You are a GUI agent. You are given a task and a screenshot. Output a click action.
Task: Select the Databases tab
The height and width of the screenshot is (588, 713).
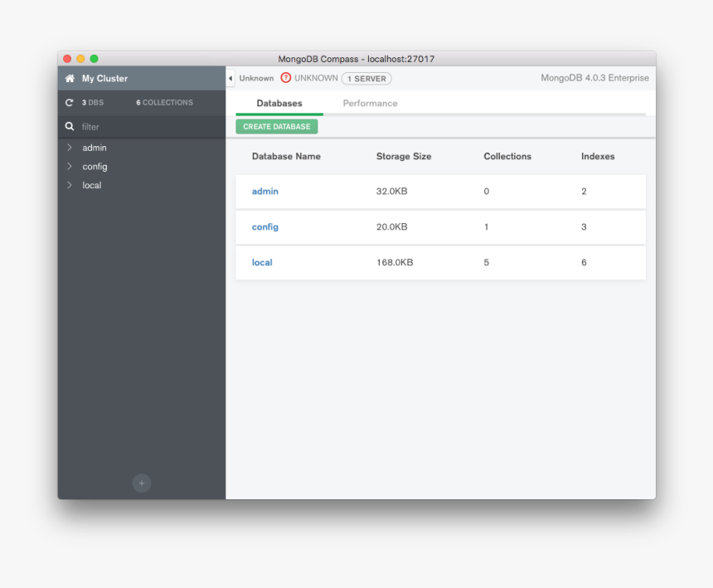[x=279, y=104]
